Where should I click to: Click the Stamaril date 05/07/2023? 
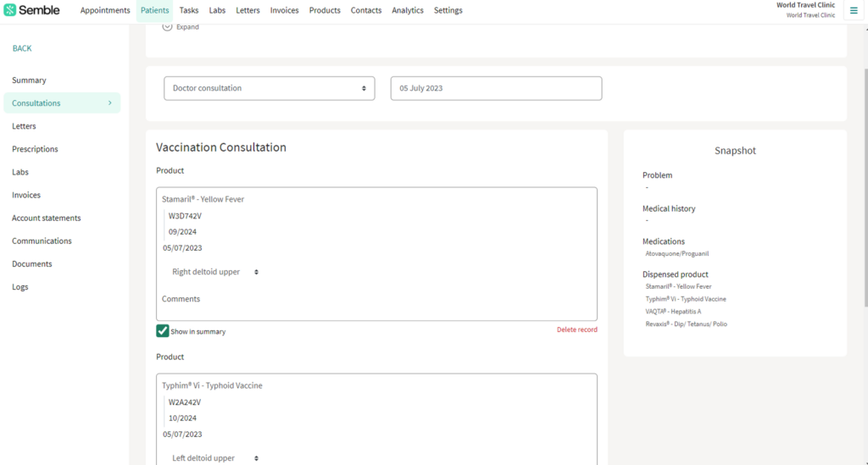click(x=182, y=247)
